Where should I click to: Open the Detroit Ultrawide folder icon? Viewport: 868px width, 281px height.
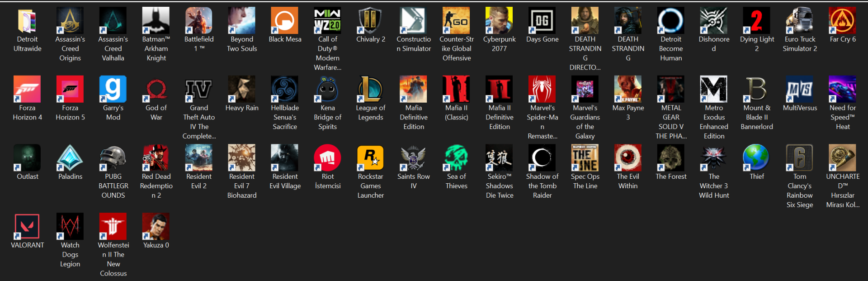click(27, 21)
